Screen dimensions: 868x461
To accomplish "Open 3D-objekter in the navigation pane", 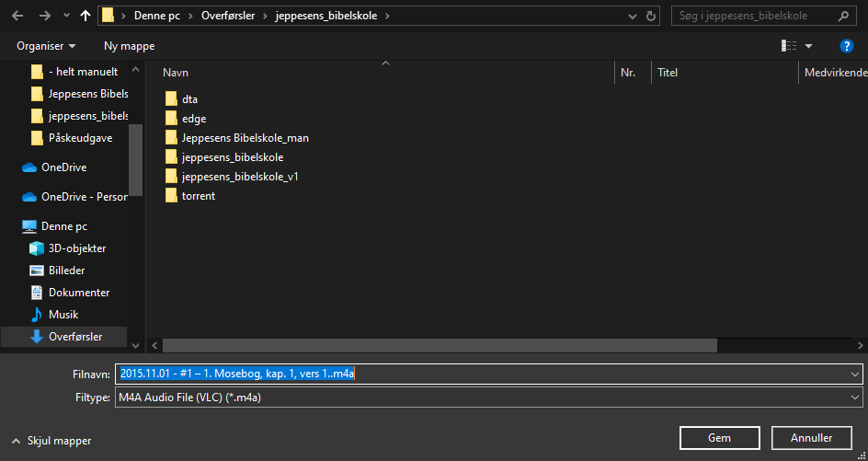I will 76,248.
